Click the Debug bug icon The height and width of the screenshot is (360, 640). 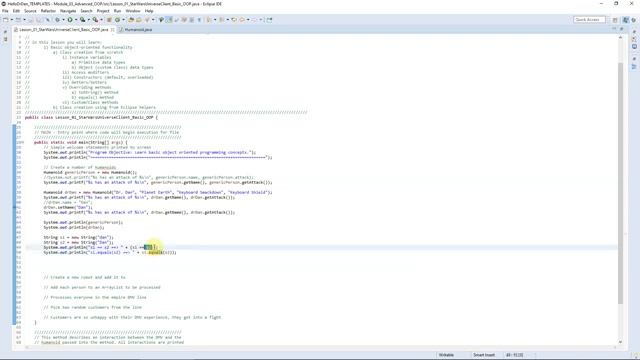[58, 20]
